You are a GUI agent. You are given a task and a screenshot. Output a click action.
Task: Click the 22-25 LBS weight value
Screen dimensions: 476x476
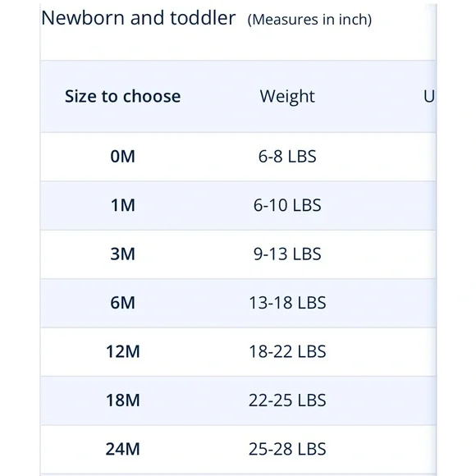click(287, 400)
